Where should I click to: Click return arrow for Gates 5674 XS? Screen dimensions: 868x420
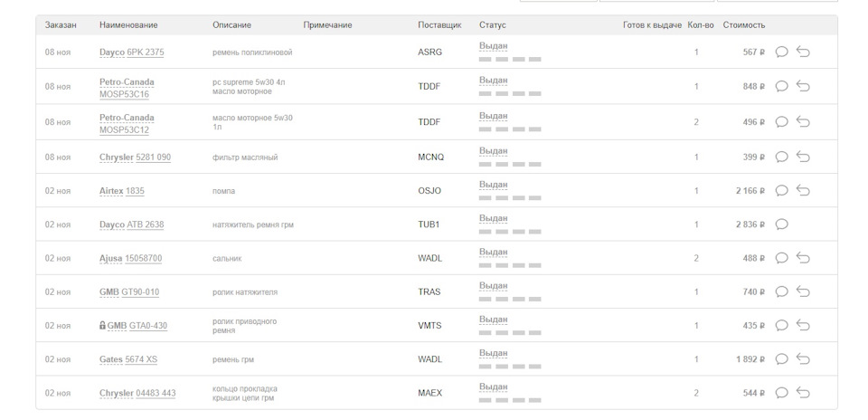[x=803, y=359]
